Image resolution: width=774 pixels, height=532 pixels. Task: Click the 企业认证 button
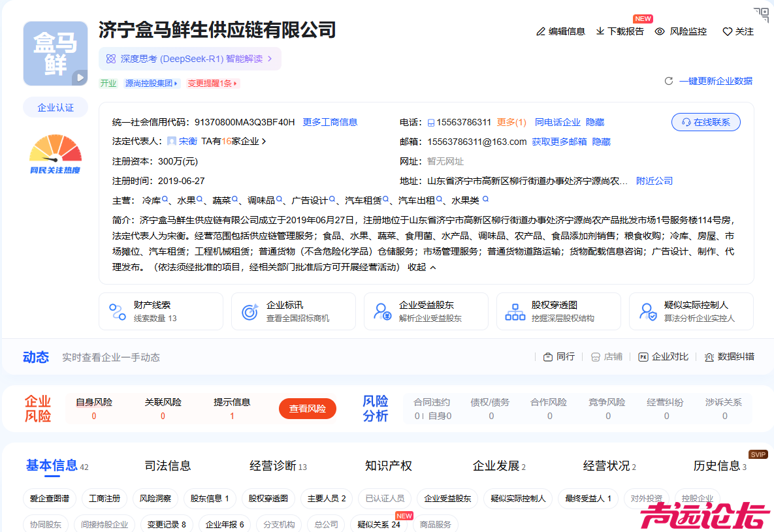56,108
